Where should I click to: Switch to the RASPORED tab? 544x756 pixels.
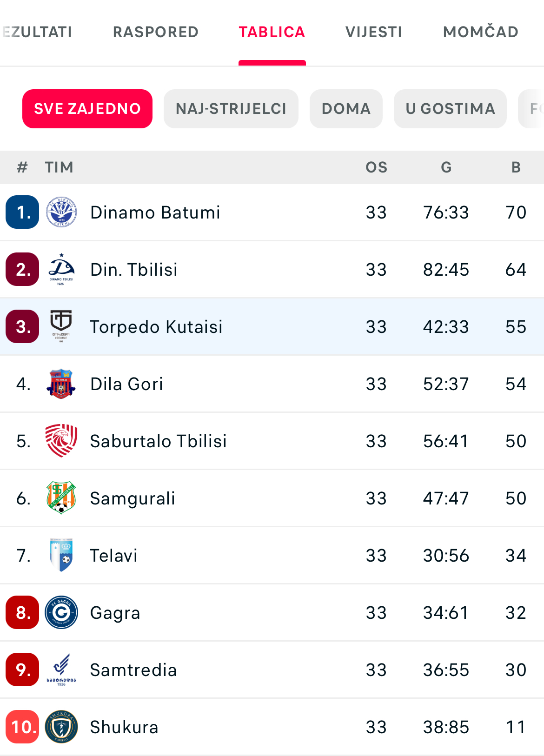click(156, 32)
